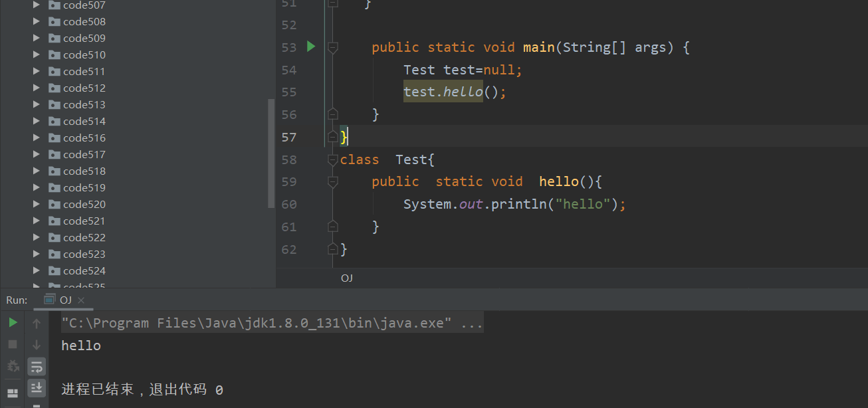This screenshot has height=408, width=868.
Task: Select the code524 folder icon
Action: point(54,270)
